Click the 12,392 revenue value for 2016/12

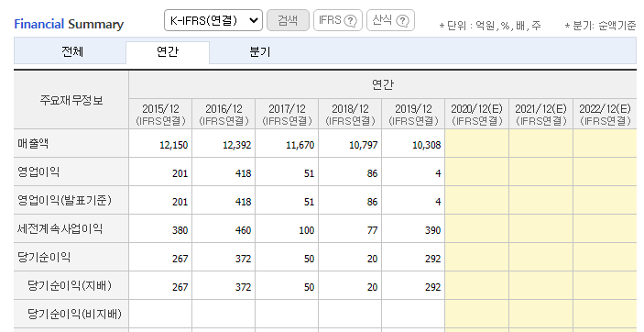[x=237, y=145]
